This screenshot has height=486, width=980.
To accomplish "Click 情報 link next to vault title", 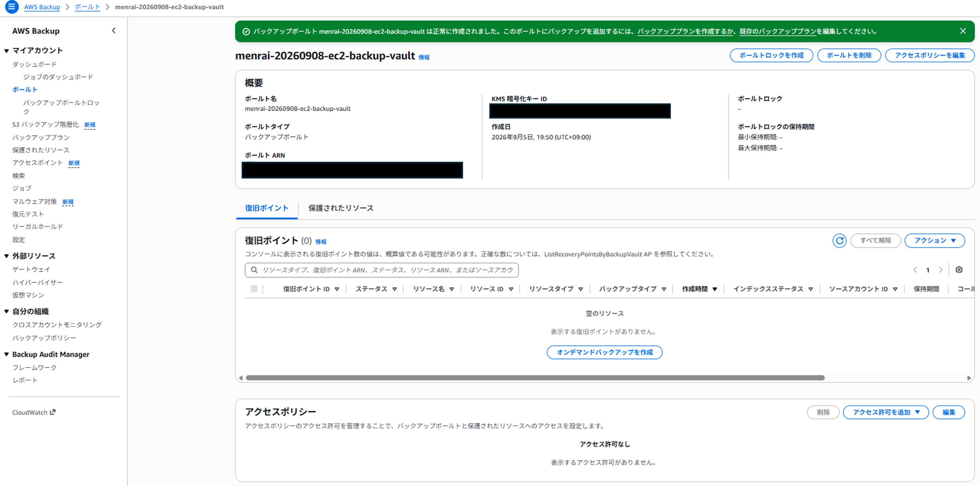I will (x=424, y=57).
